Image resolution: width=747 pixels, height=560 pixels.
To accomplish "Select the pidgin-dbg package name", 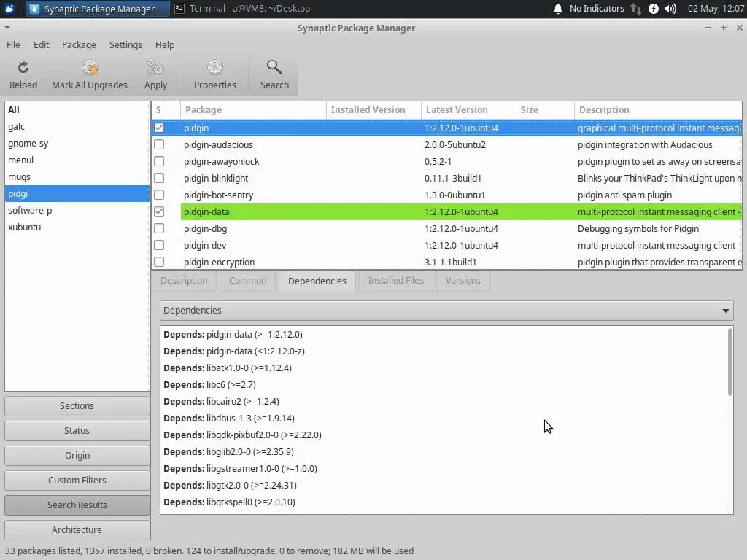I will point(205,228).
